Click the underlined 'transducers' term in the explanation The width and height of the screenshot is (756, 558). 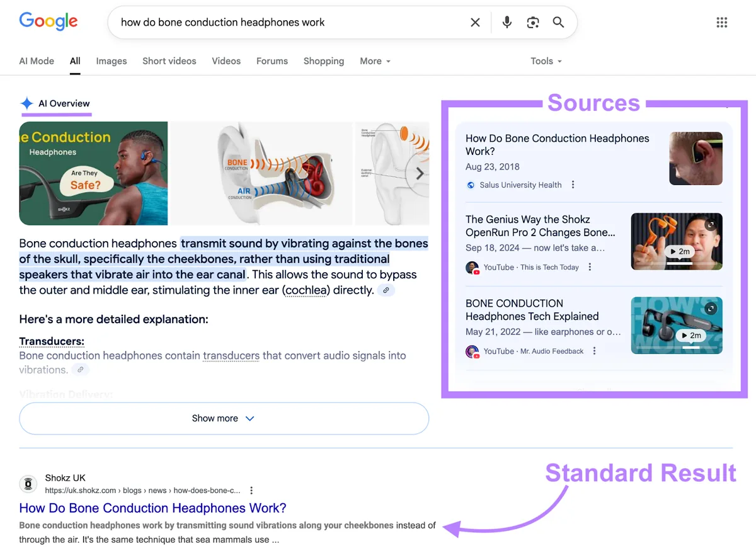click(231, 356)
